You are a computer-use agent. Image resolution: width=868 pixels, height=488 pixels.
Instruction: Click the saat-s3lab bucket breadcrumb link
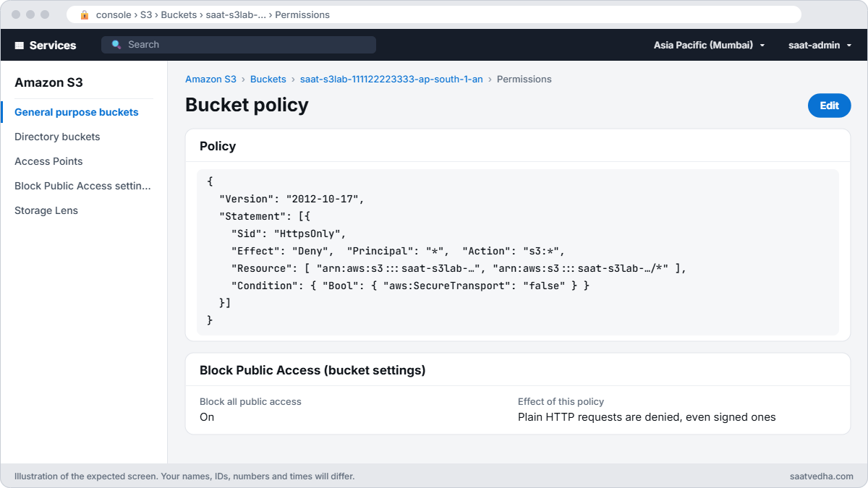click(391, 80)
